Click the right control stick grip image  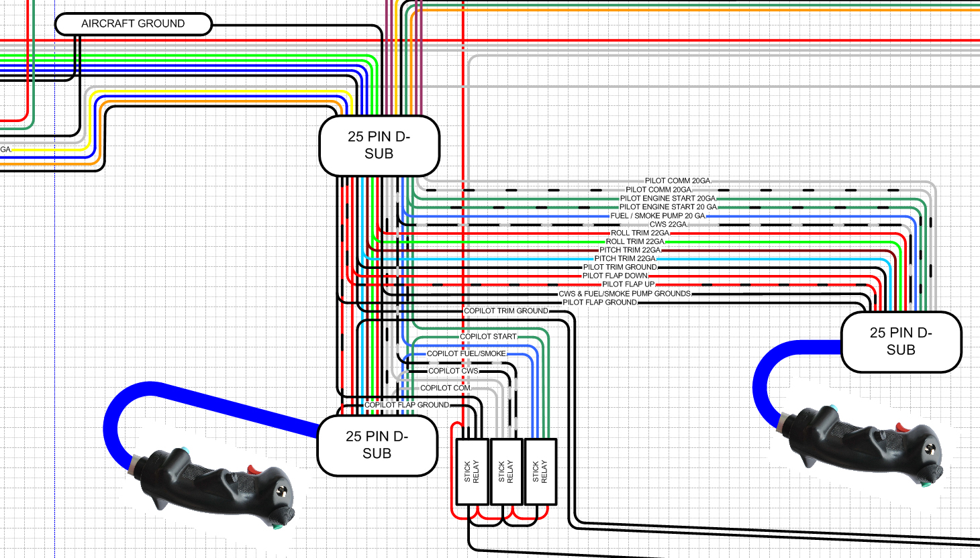866,443
